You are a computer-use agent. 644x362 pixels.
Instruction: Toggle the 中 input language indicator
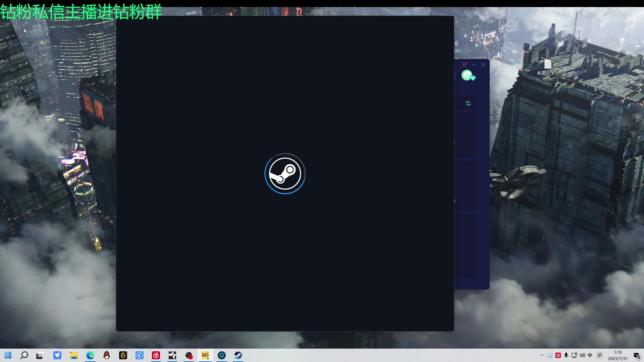590,355
